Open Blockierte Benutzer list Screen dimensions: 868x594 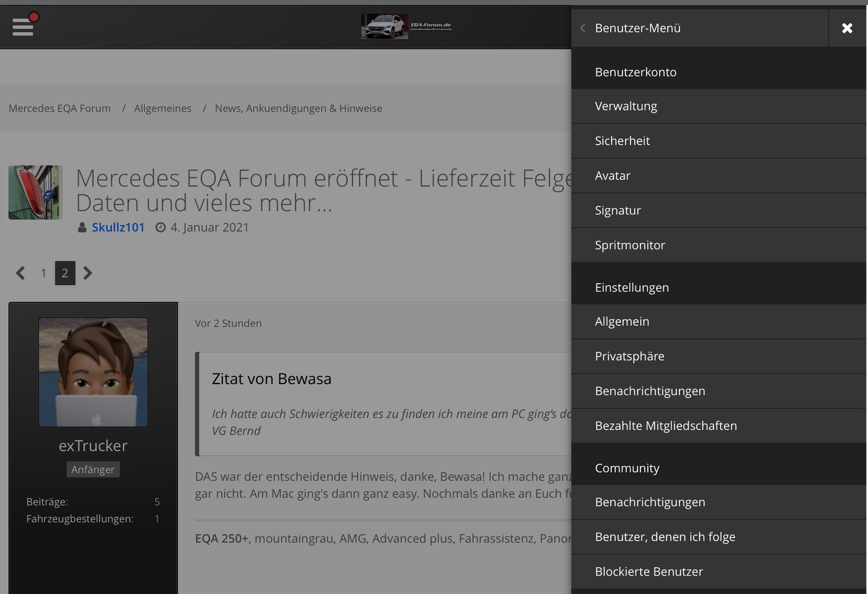pyautogui.click(x=648, y=572)
